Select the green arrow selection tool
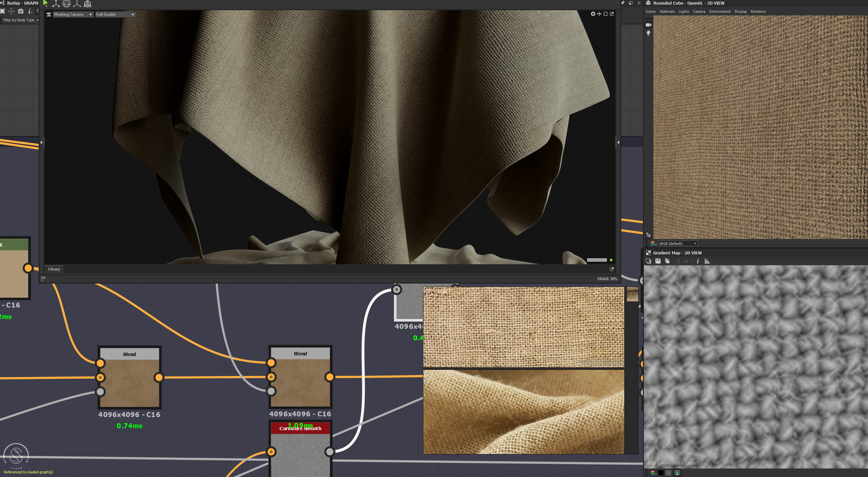Screen dimensions: 868x477 (x=46, y=4)
